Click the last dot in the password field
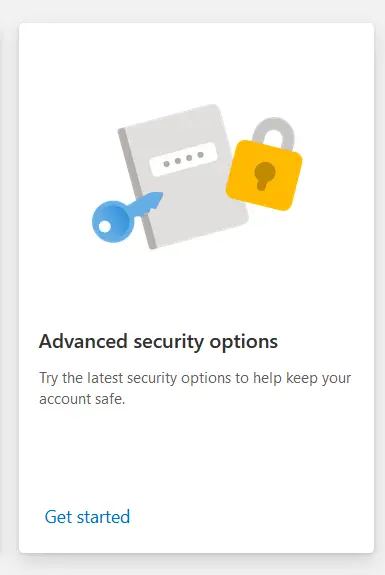Screen dimensions: 385x575 [x=201, y=155]
